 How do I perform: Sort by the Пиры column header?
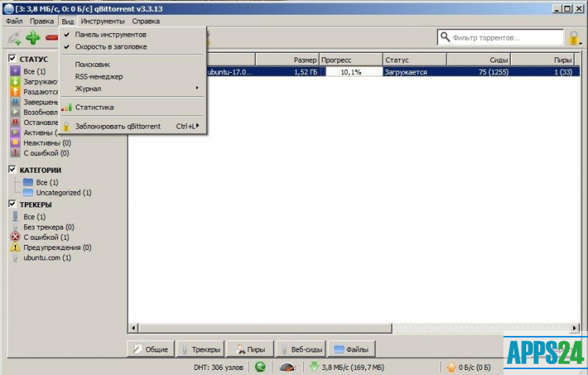542,60
